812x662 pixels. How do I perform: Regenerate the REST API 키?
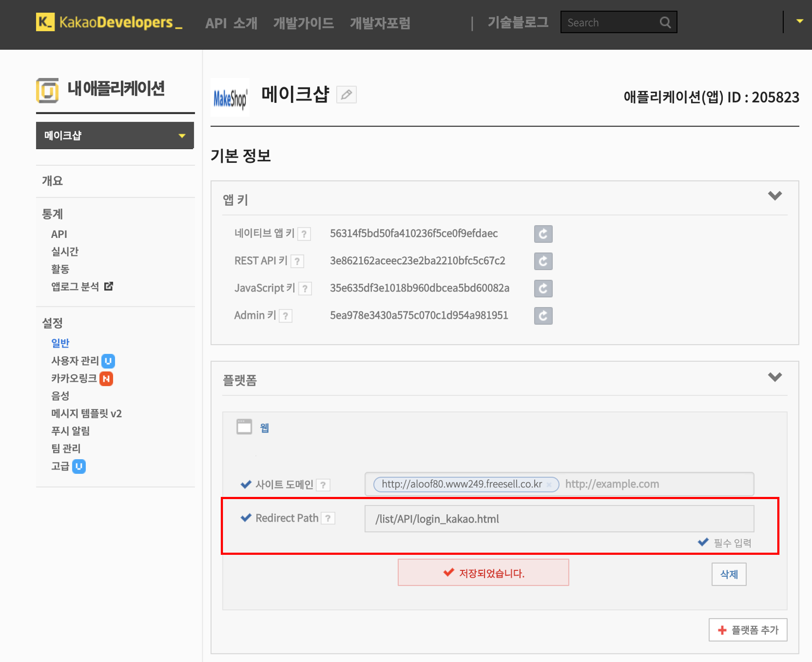point(543,261)
